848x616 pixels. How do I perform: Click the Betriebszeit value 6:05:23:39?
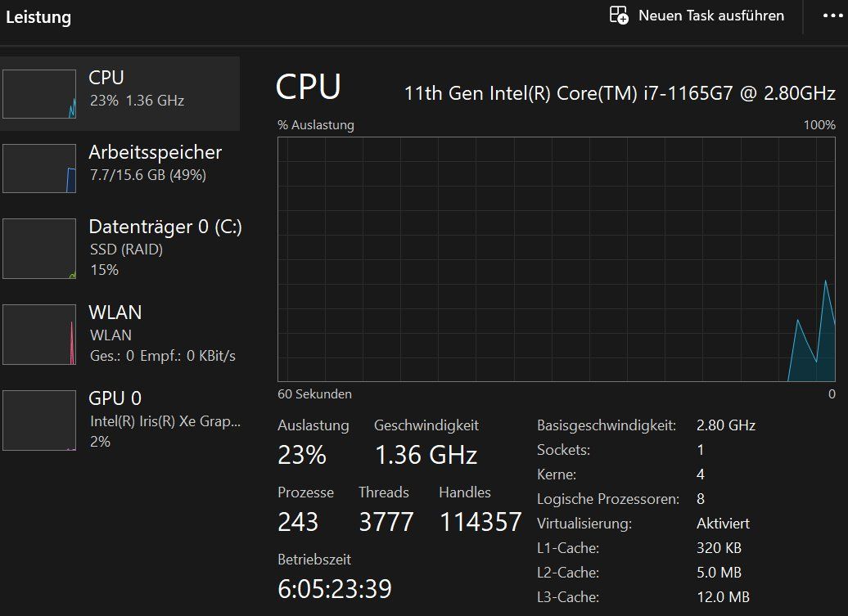[x=335, y=589]
